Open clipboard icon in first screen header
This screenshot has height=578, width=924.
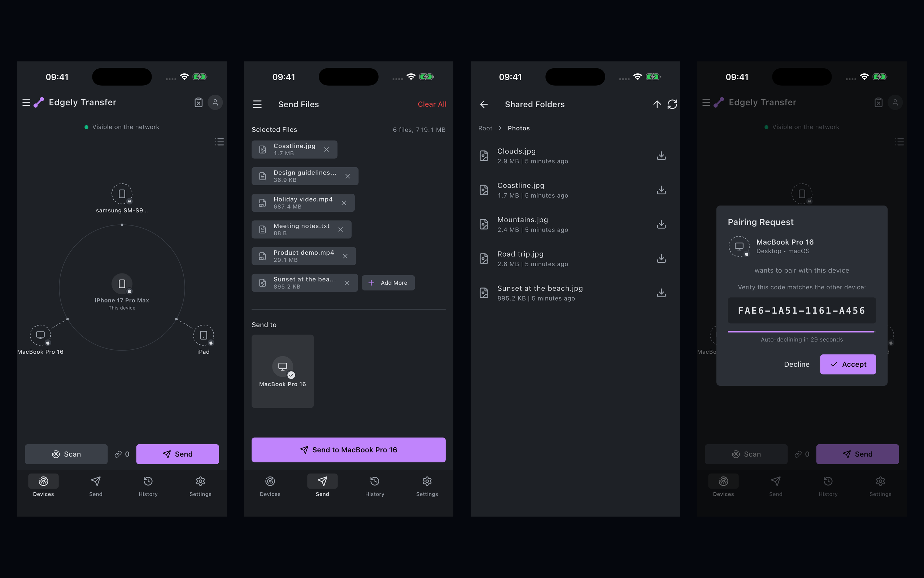[199, 103]
